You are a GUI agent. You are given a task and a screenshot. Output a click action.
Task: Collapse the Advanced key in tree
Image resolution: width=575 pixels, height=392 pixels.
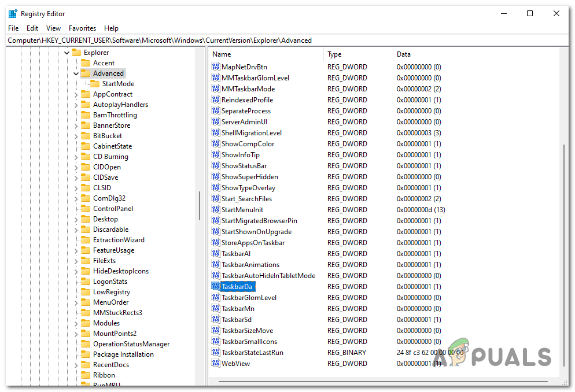76,73
